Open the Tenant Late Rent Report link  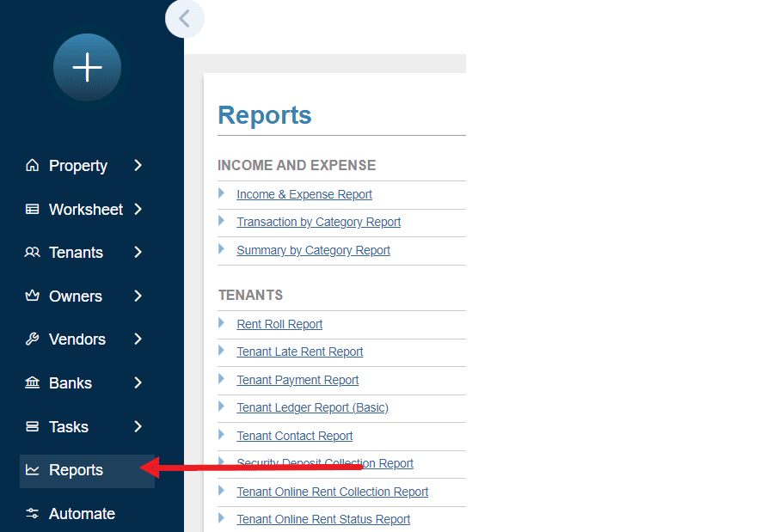(x=300, y=352)
